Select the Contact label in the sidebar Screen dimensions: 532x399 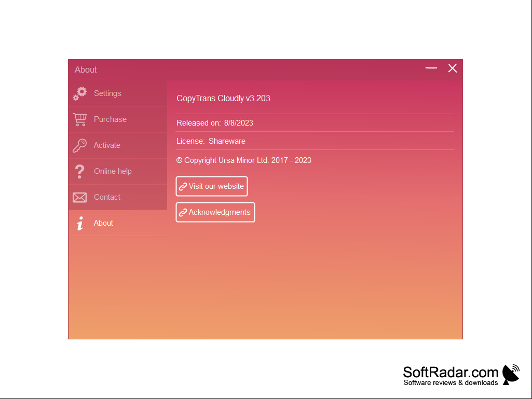click(x=107, y=197)
